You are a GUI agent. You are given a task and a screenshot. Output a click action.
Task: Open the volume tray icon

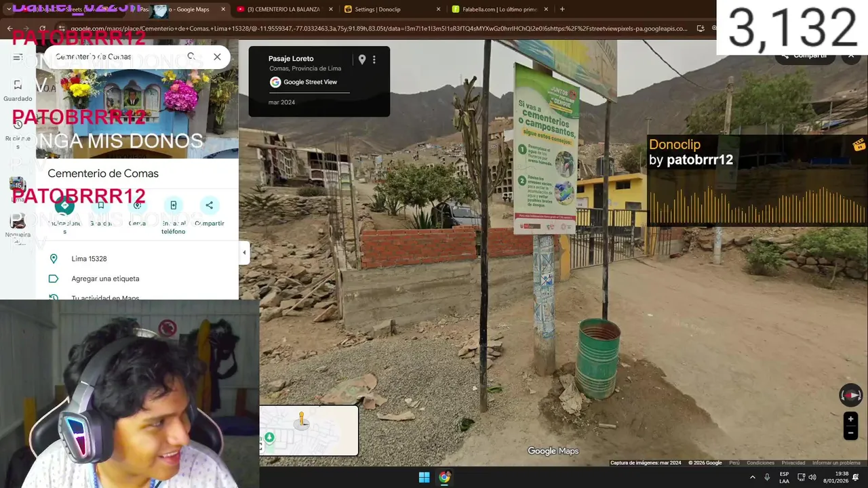[812, 477]
